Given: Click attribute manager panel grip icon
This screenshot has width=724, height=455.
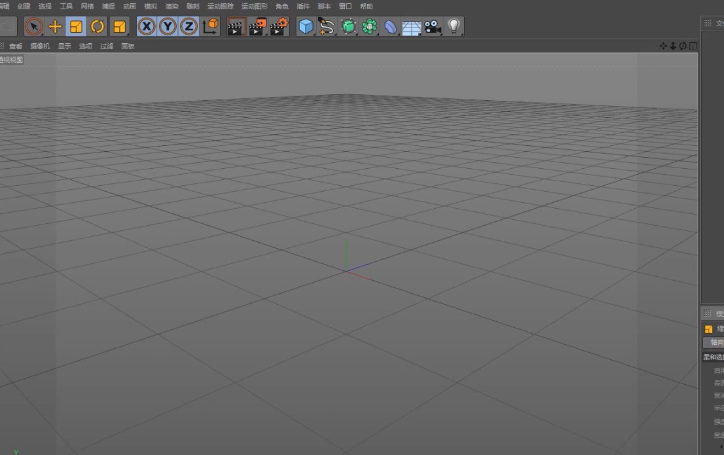Looking at the screenshot, I should point(707,314).
